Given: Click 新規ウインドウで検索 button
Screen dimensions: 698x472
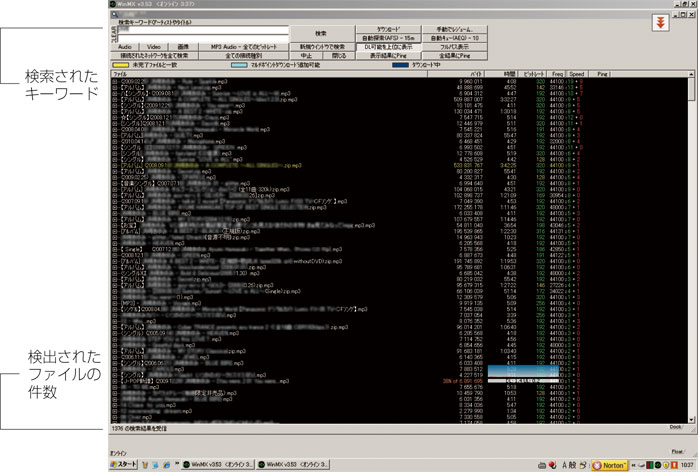Looking at the screenshot, I should (x=322, y=47).
